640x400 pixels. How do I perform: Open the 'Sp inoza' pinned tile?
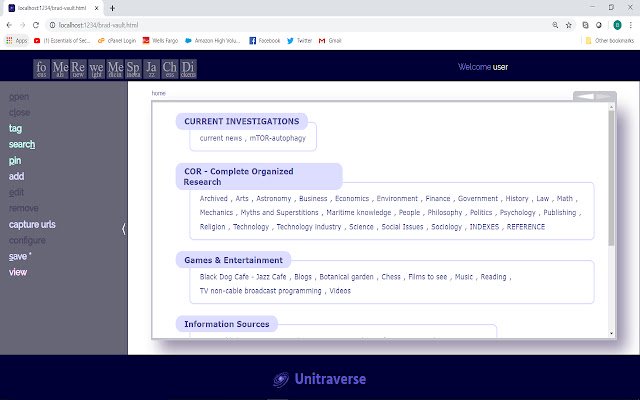133,69
